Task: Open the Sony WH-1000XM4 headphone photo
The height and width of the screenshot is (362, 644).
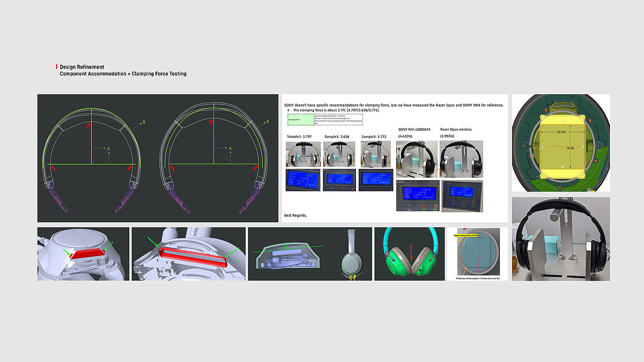Action: tap(416, 159)
